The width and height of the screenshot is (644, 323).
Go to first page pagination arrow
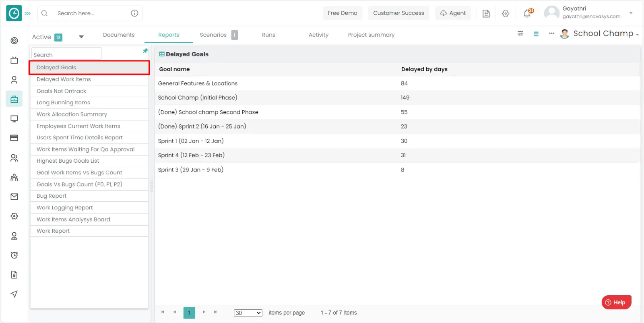[163, 312]
